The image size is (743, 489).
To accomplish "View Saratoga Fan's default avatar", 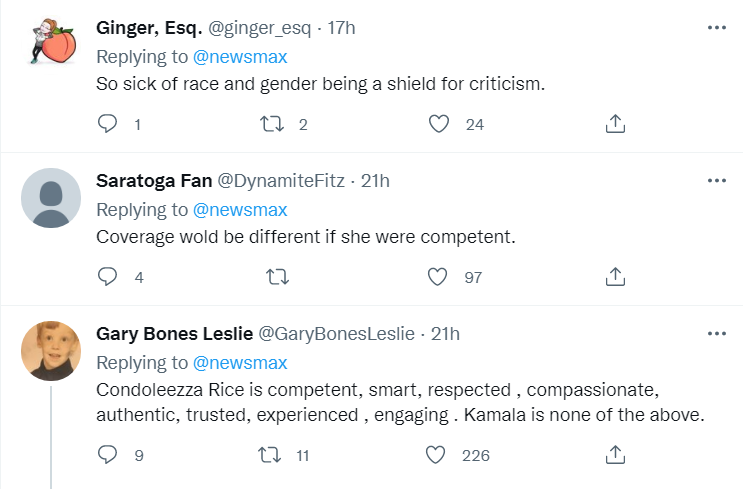I will 51,199.
